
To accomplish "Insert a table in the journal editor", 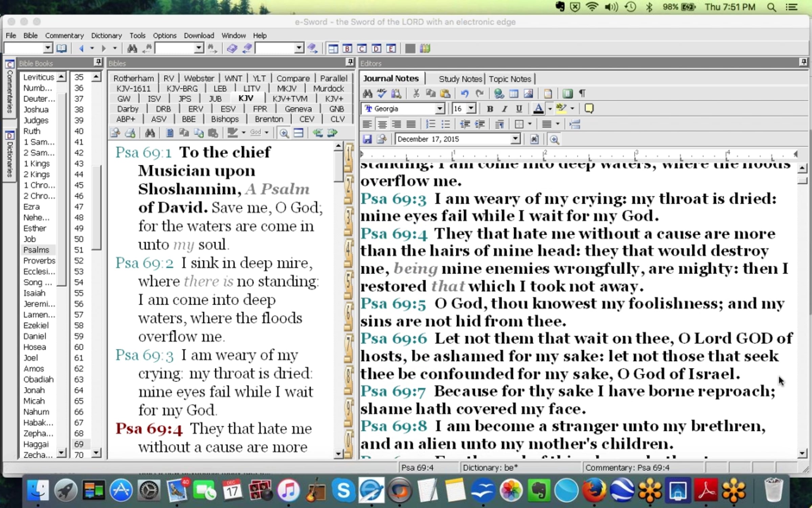I will (x=514, y=93).
